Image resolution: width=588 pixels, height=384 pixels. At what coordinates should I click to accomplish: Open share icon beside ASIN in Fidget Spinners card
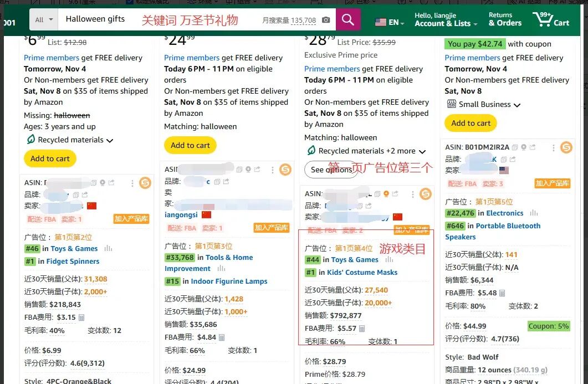tap(111, 183)
